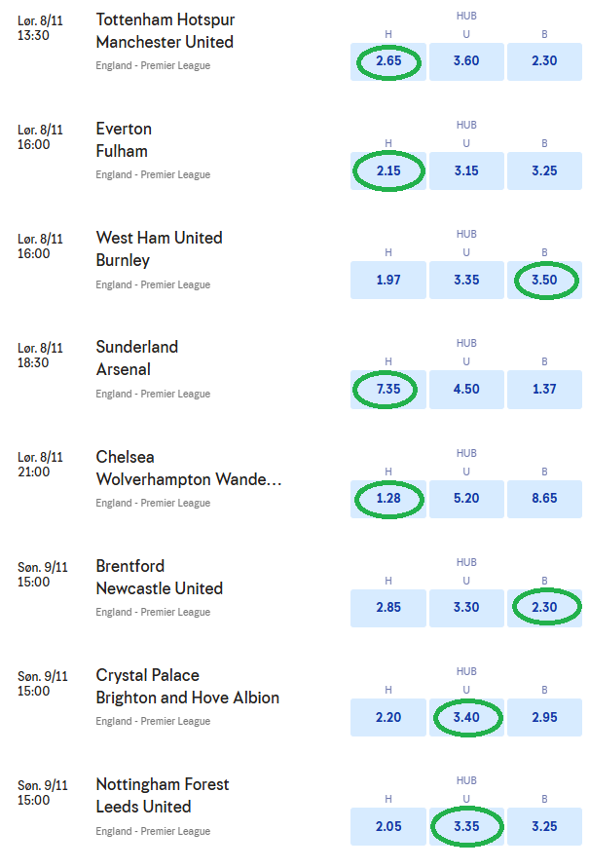Pick Wolverhampton away win odds 8.65
Viewport: 589px width, 868px height.
point(544,500)
